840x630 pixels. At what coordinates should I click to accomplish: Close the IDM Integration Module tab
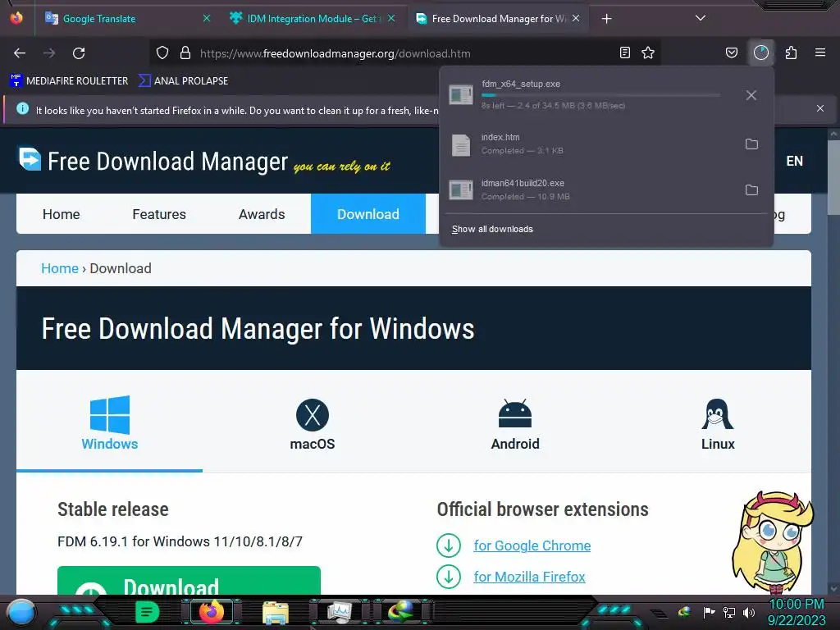(391, 18)
